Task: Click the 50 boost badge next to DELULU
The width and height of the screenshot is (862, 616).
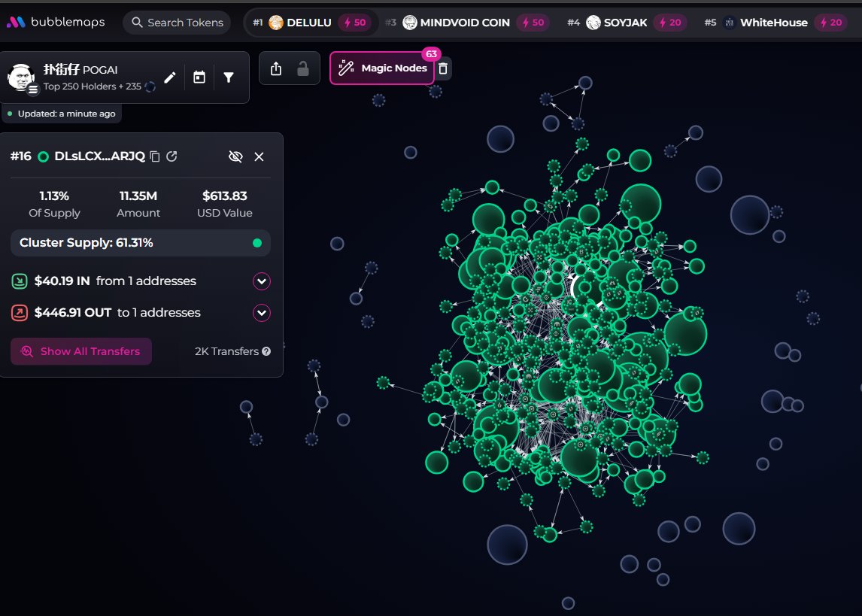Action: click(x=354, y=23)
